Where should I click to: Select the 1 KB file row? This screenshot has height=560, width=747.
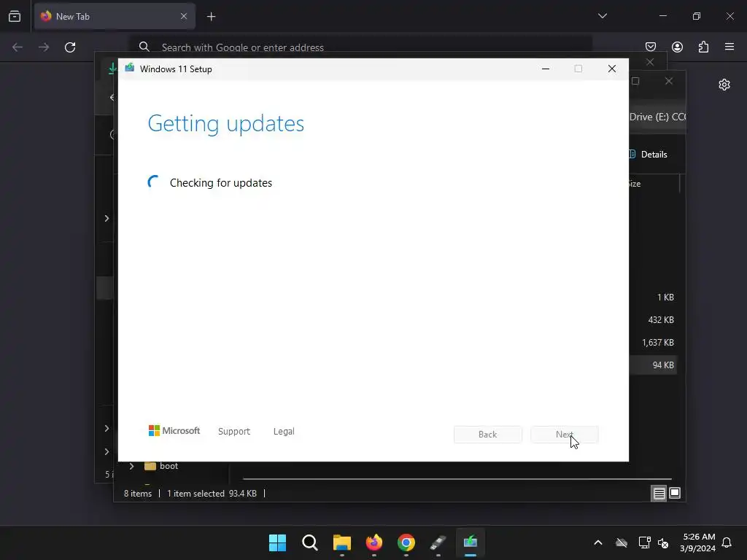(653, 297)
